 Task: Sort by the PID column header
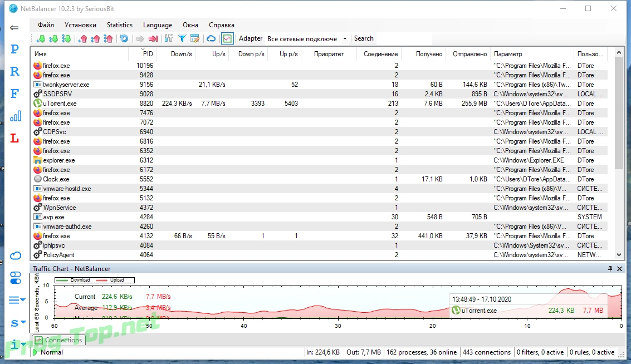[x=143, y=54]
